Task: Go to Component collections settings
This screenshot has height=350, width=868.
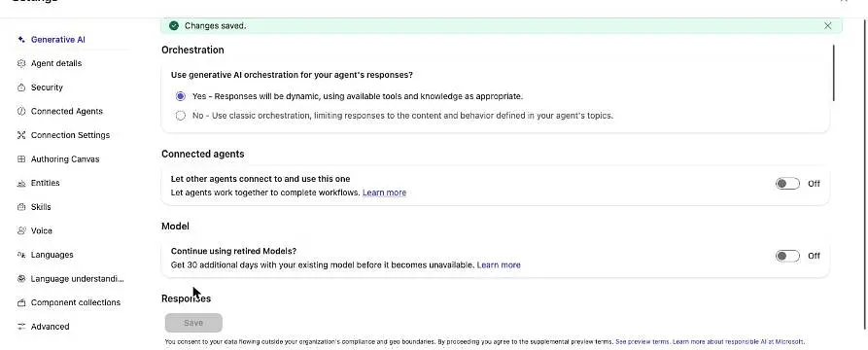Action: [76, 302]
